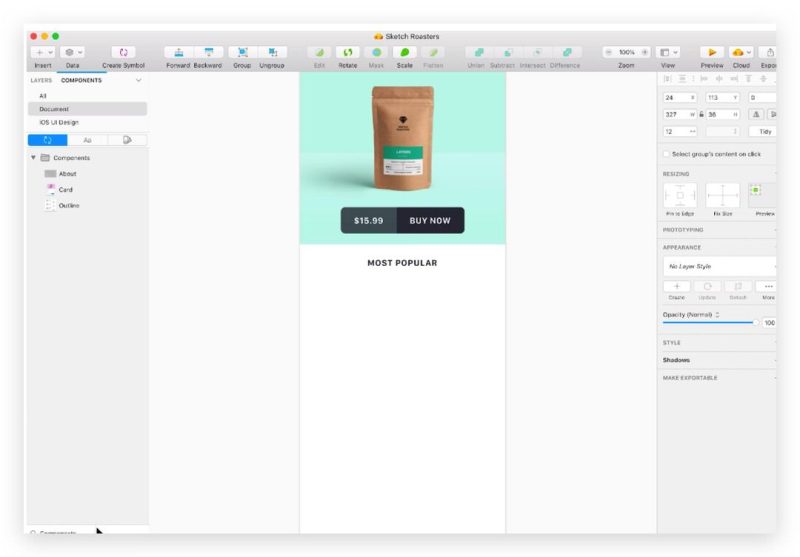Click the X position field
This screenshot has width=800, height=557.
pyautogui.click(x=680, y=97)
